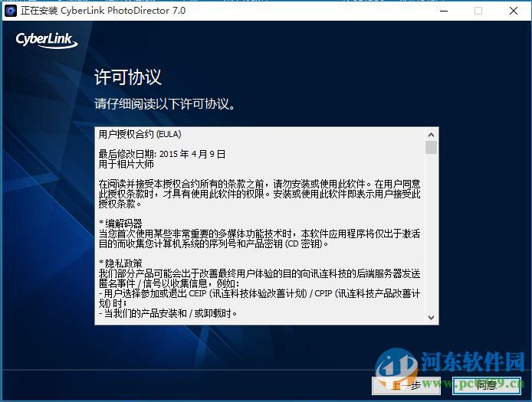Click the '用于相片大师' line
532x402 pixels.
point(126,165)
